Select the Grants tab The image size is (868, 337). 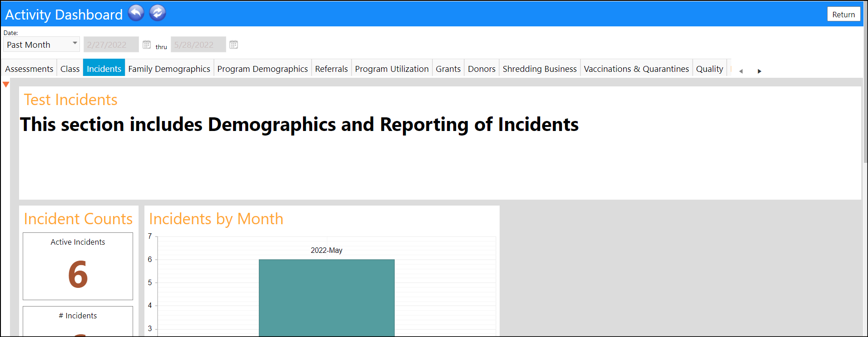pyautogui.click(x=448, y=69)
